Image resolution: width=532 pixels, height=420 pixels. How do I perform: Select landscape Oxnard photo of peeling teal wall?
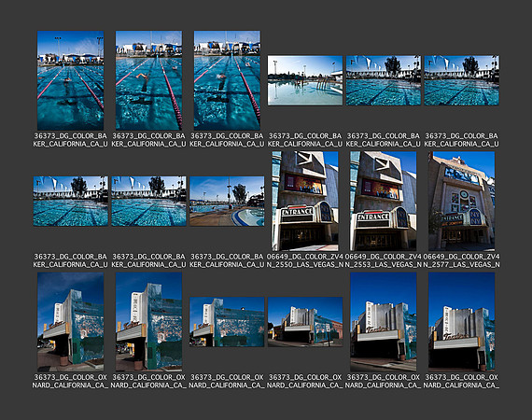[x=227, y=322]
